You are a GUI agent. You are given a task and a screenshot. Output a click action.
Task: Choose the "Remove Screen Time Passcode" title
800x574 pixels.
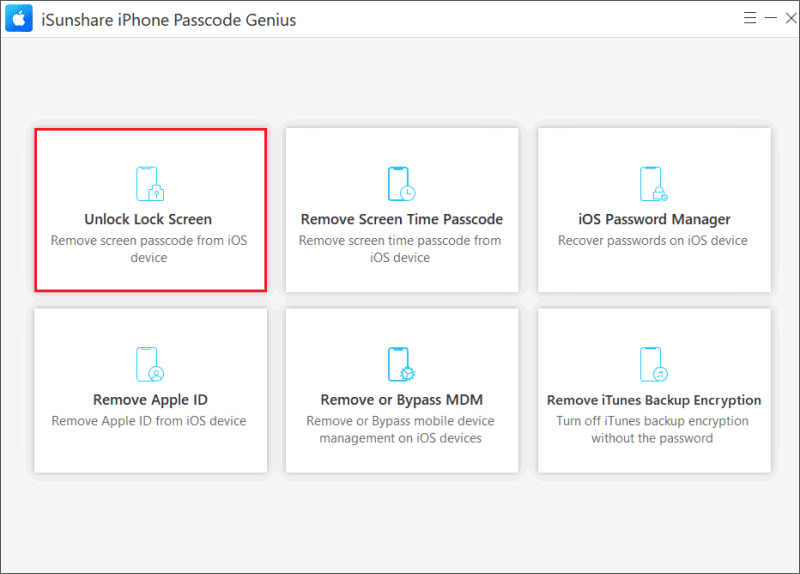pos(402,219)
